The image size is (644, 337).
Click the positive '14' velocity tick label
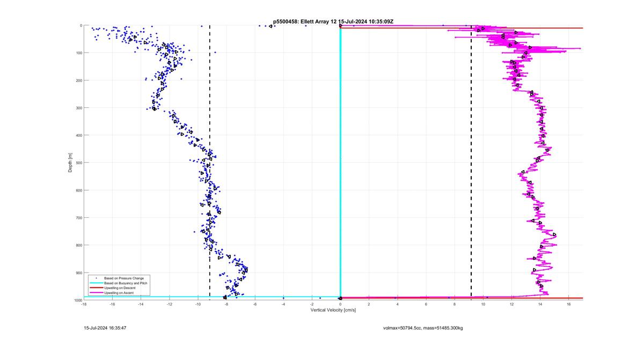[x=540, y=304]
